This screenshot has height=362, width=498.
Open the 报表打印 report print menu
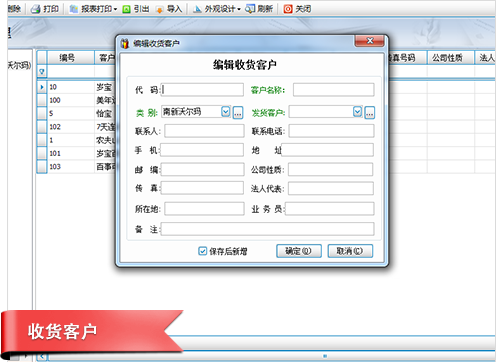(93, 9)
